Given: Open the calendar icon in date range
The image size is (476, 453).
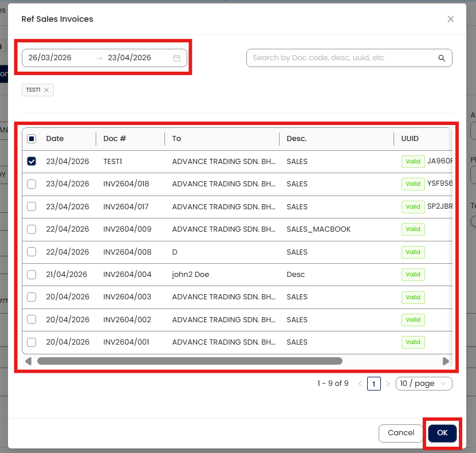Looking at the screenshot, I should (x=176, y=58).
